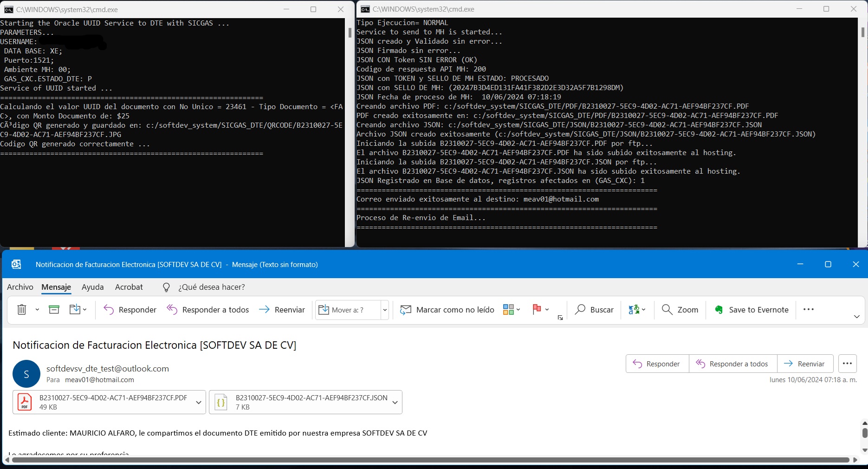Click the Archive box icon

(54, 310)
